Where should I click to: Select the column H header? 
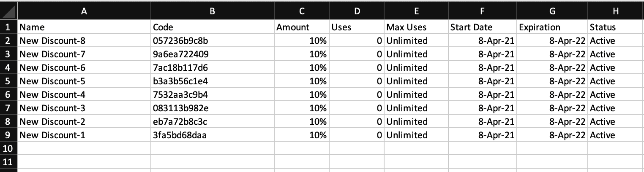[615, 12]
